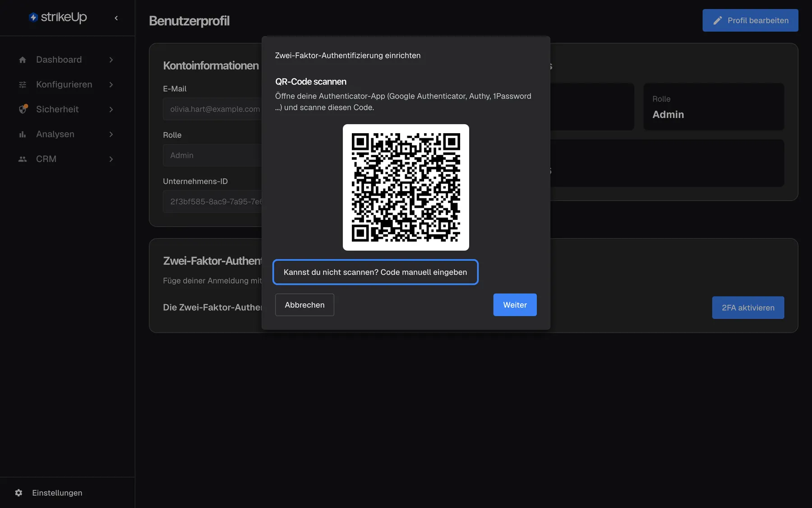Click the 'QR-Code scannen' heading
Screen dimensions: 812x508
point(311,82)
